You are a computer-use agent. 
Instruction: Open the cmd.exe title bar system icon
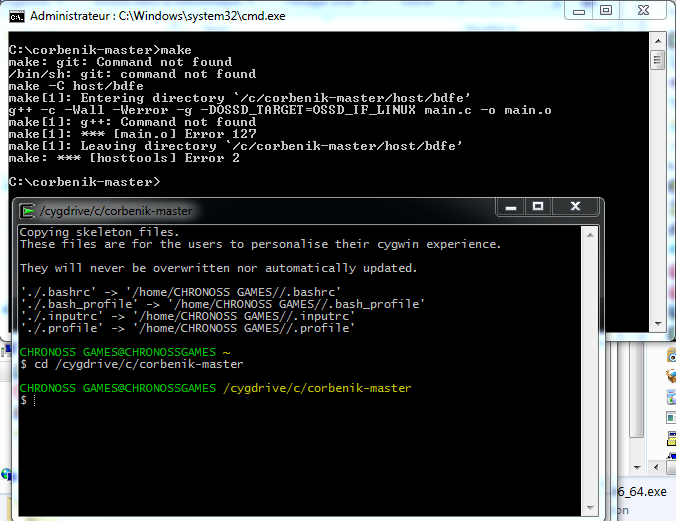(x=17, y=16)
